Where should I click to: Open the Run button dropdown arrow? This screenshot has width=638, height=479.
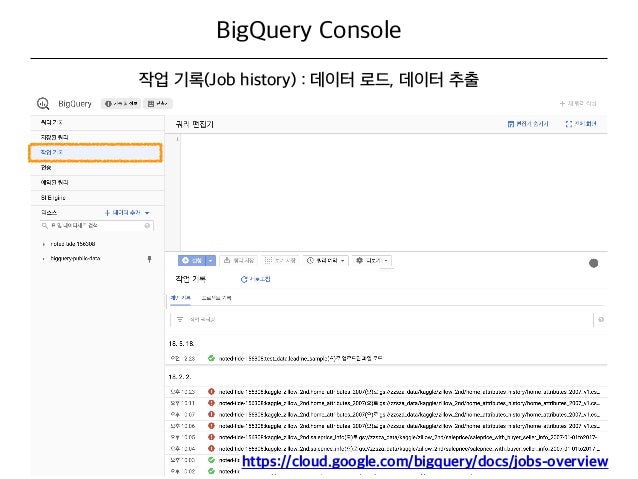click(x=211, y=260)
